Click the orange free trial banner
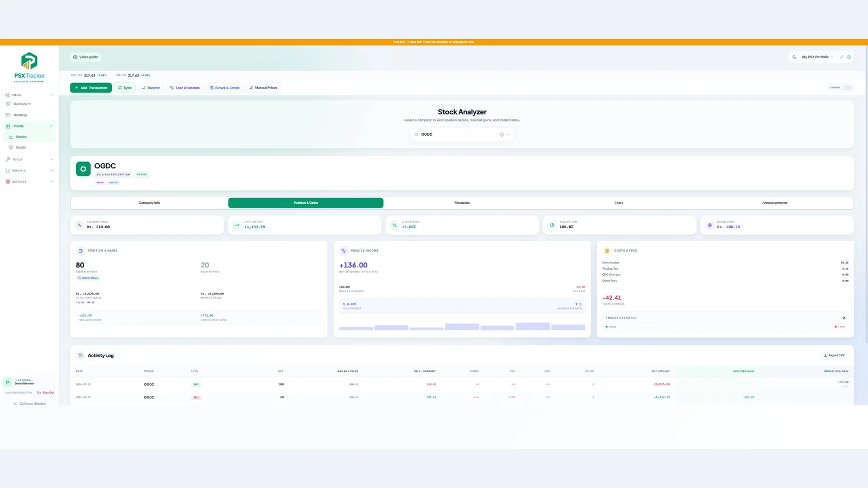868x488 pixels. (434, 42)
